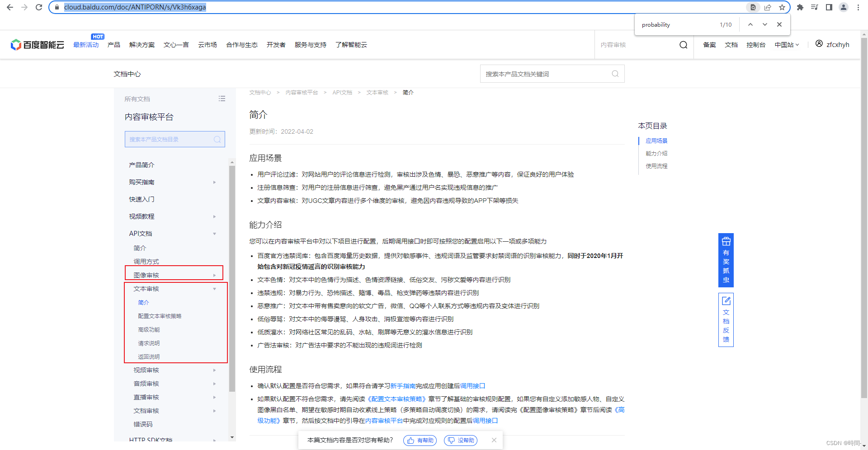Reload the page
This screenshot has width=868, height=450.
tap(39, 7)
